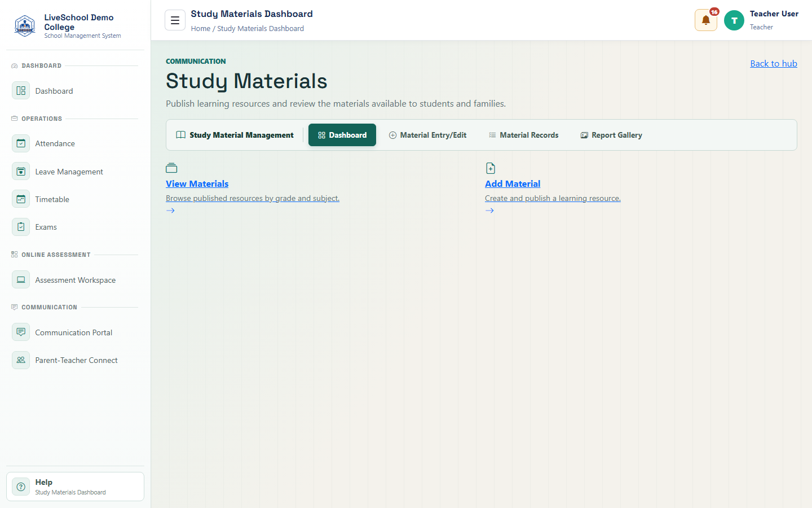Click the Study Material Management book icon
The width and height of the screenshot is (812, 508).
pos(180,135)
